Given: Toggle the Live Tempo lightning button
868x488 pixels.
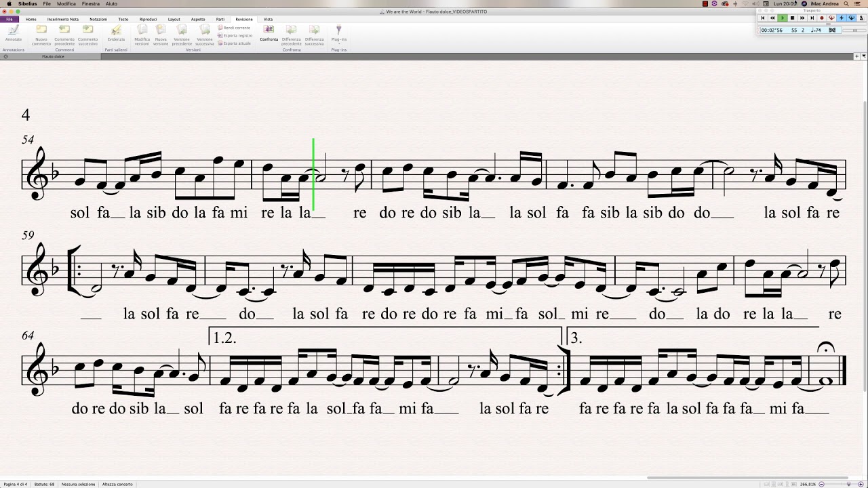Looking at the screenshot, I should (x=842, y=18).
